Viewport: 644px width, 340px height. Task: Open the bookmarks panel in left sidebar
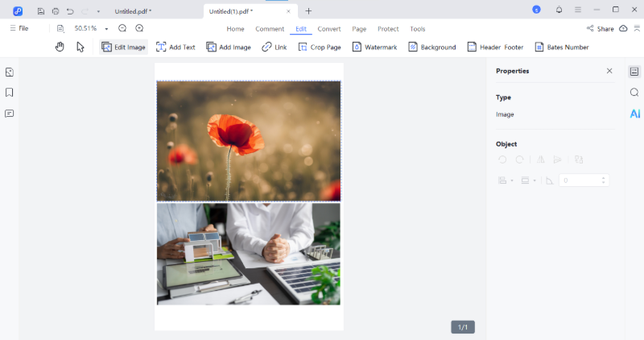(x=10, y=93)
